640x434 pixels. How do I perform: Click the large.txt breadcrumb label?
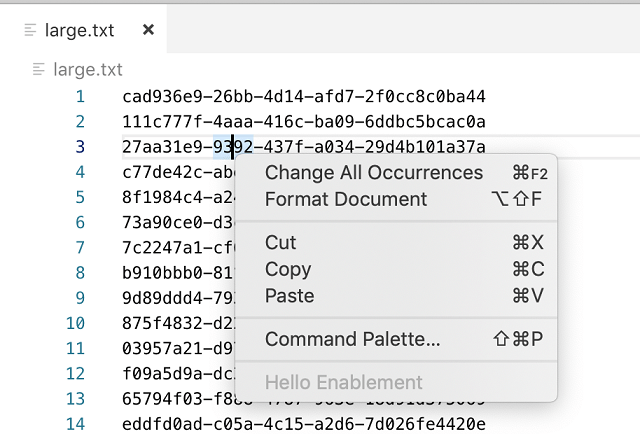pyautogui.click(x=87, y=69)
